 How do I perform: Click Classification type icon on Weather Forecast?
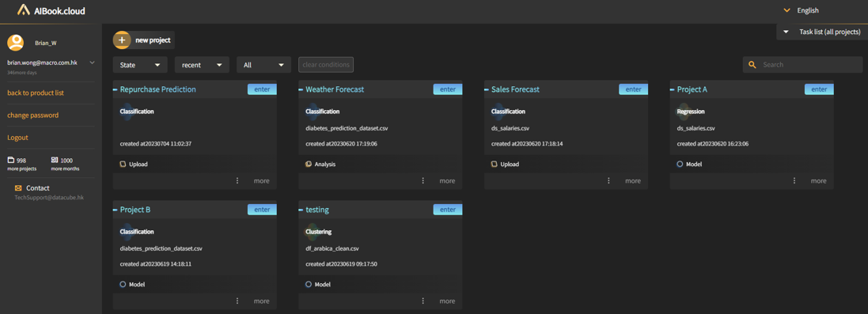pos(313,111)
